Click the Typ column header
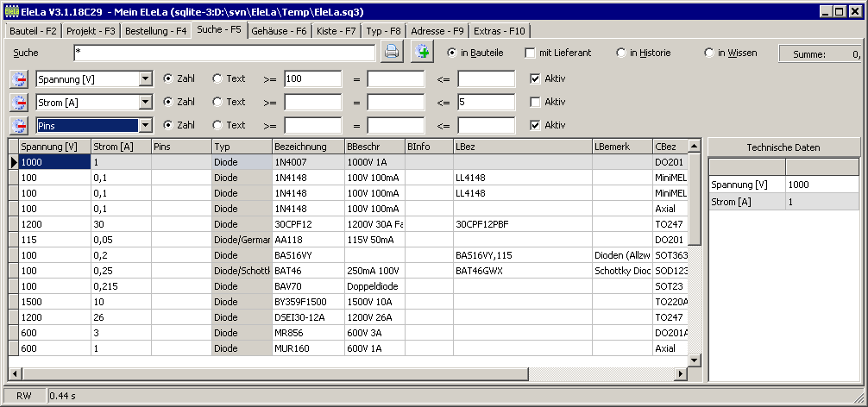 (242, 147)
